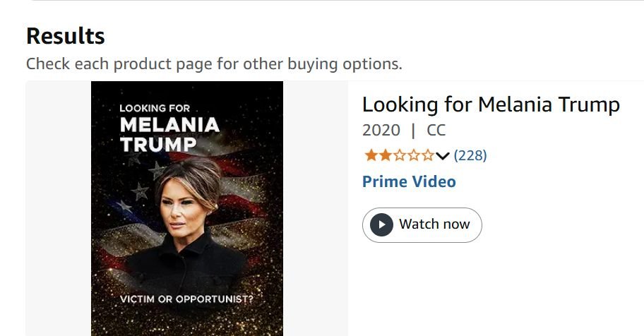This screenshot has height=336, width=644.
Task: Click the 2020 release year text
Action: tap(381, 131)
